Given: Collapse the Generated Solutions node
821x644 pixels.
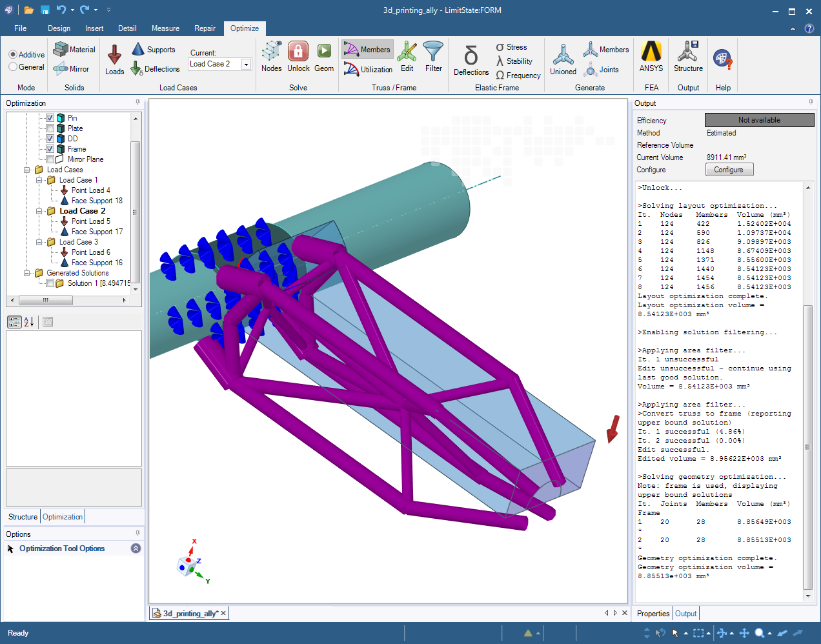Looking at the screenshot, I should point(27,273).
